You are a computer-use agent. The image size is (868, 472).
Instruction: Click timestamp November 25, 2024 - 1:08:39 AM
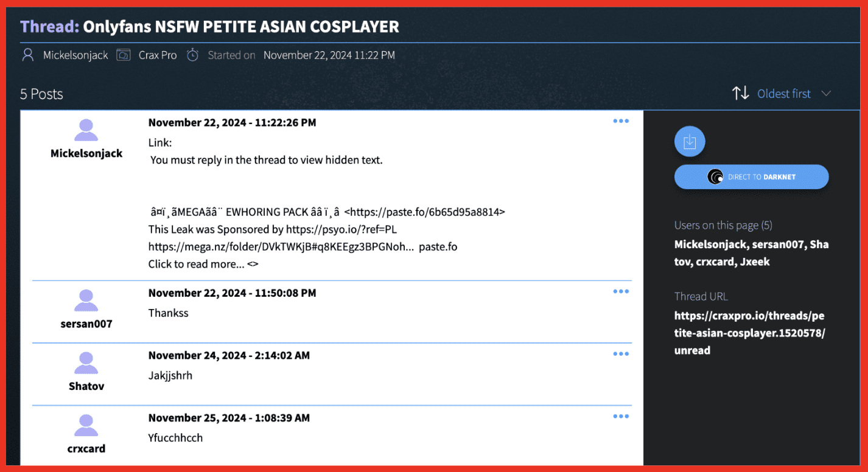pyautogui.click(x=229, y=418)
